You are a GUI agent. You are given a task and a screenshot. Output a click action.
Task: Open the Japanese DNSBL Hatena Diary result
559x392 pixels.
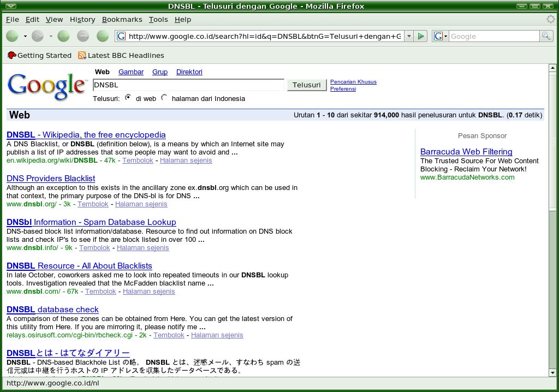pos(68,353)
